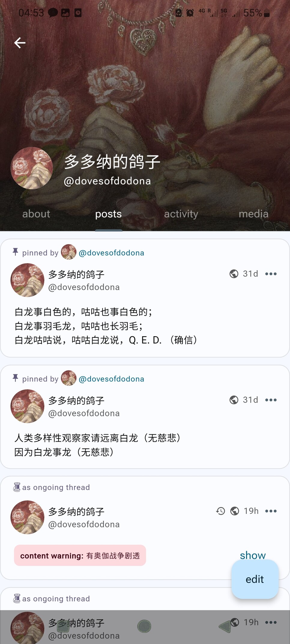
Task: Tap author avatar on first pinned post
Action: click(x=27, y=280)
